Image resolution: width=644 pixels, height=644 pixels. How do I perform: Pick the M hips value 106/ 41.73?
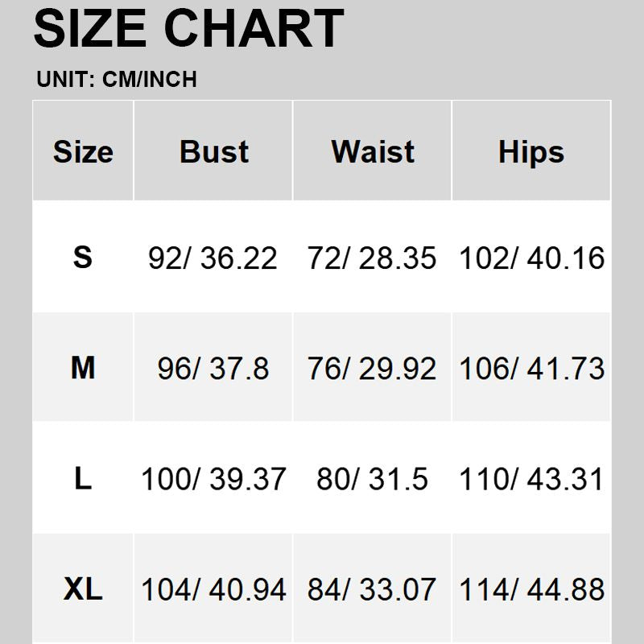[531, 368]
